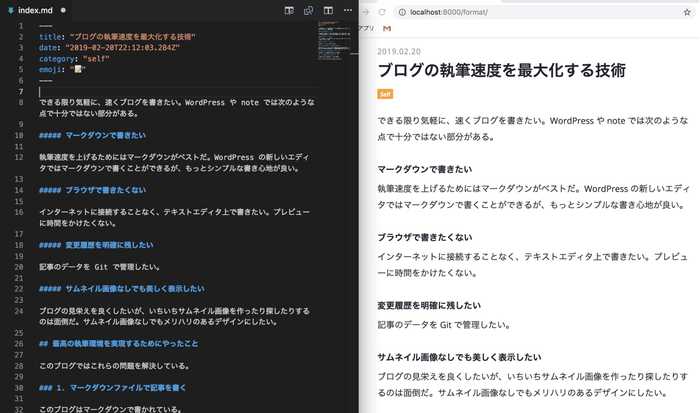
Task: Click the text 記事のデータを Git で管理したい。 in browser
Action: pyautogui.click(x=444, y=325)
